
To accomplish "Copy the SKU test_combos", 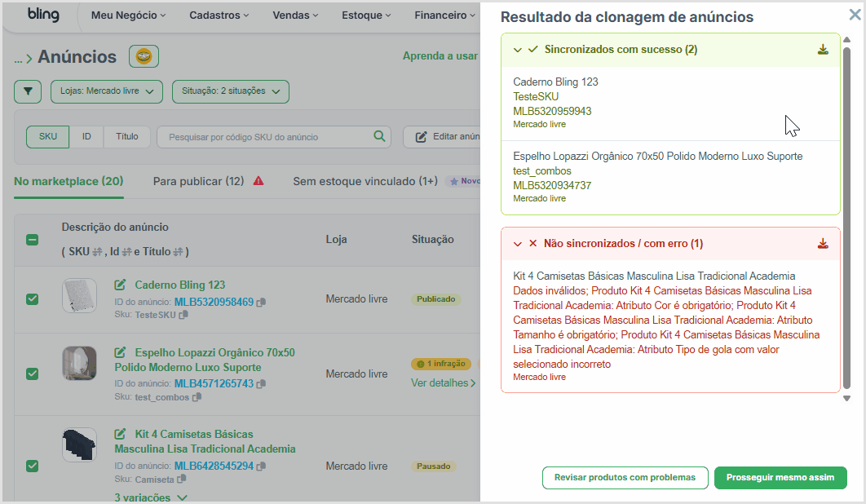I will [x=197, y=397].
